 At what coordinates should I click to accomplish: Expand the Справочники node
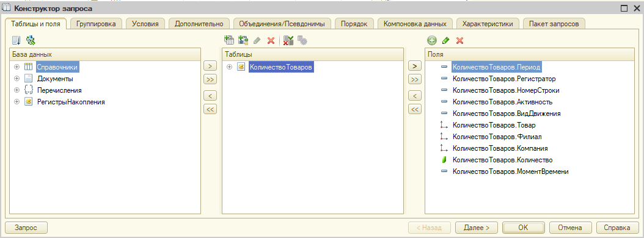click(17, 67)
